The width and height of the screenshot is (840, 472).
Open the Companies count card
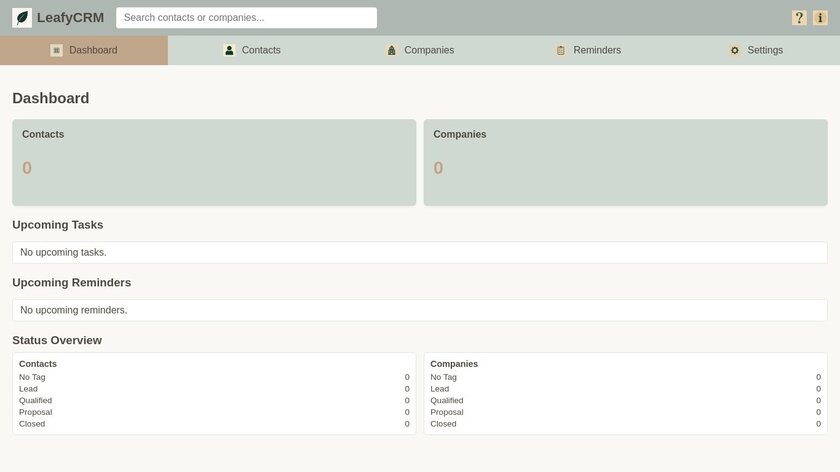coord(625,162)
